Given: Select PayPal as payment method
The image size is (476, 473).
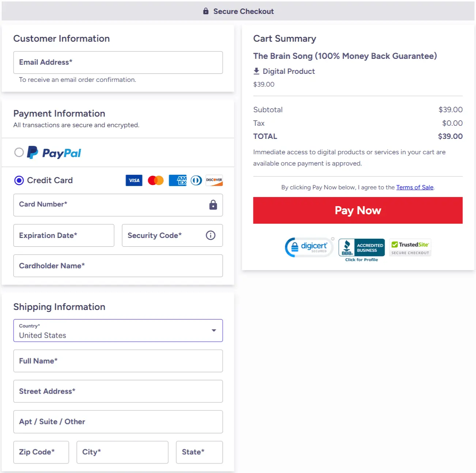Looking at the screenshot, I should tap(19, 152).
